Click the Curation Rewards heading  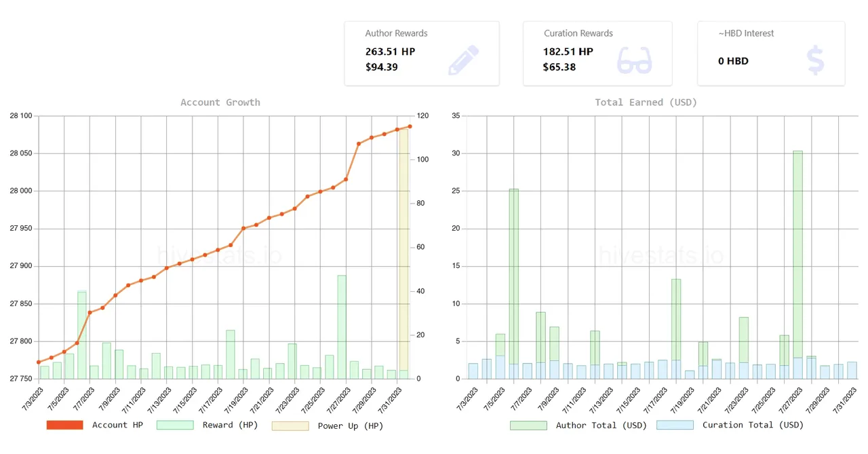[x=578, y=33]
